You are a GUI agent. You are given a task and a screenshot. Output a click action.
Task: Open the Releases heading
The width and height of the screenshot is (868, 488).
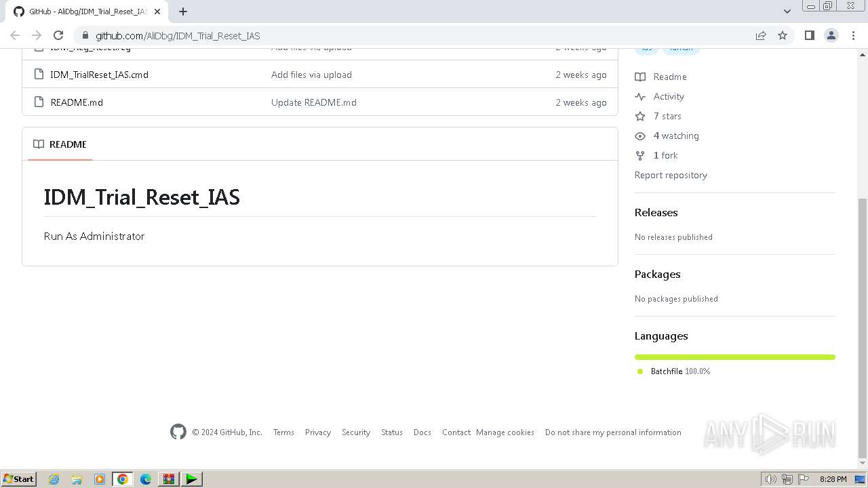tap(656, 212)
